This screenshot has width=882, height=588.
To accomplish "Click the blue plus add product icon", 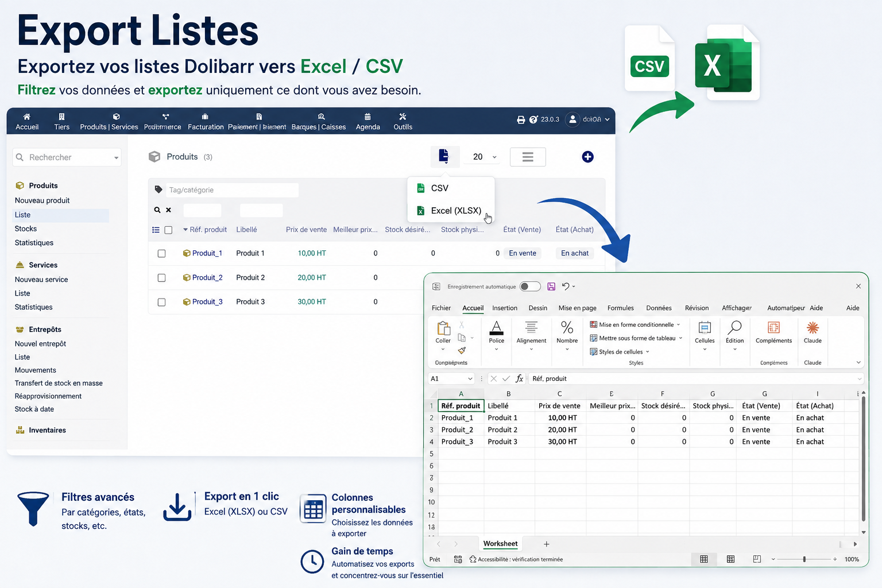I will (587, 157).
